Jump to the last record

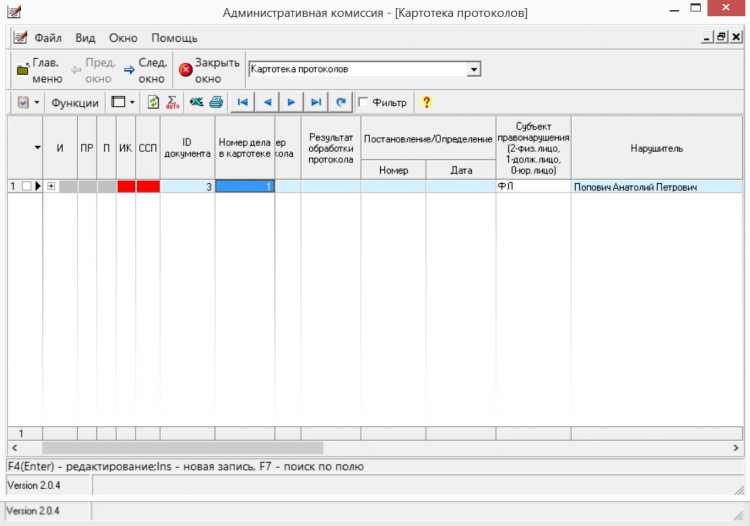point(316,102)
